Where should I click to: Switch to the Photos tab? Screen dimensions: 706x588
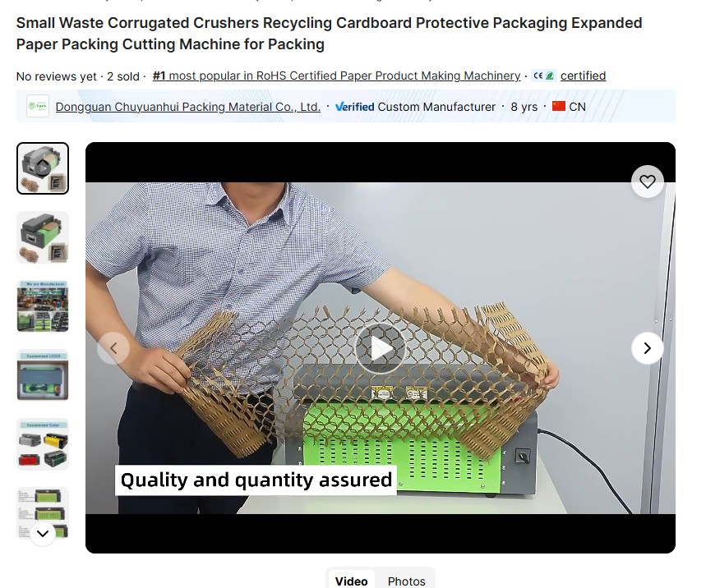(406, 581)
